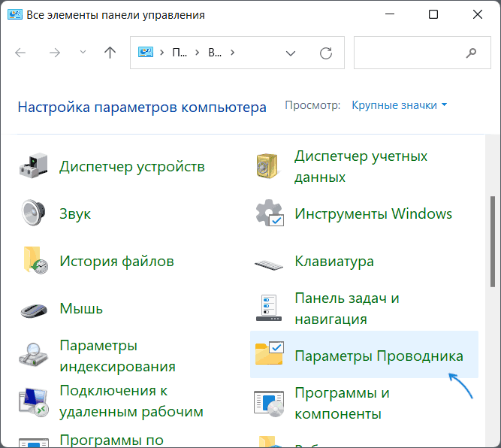501x448 pixels.
Task: Expand the chevron after Control Panel icon
Action: pos(162,53)
